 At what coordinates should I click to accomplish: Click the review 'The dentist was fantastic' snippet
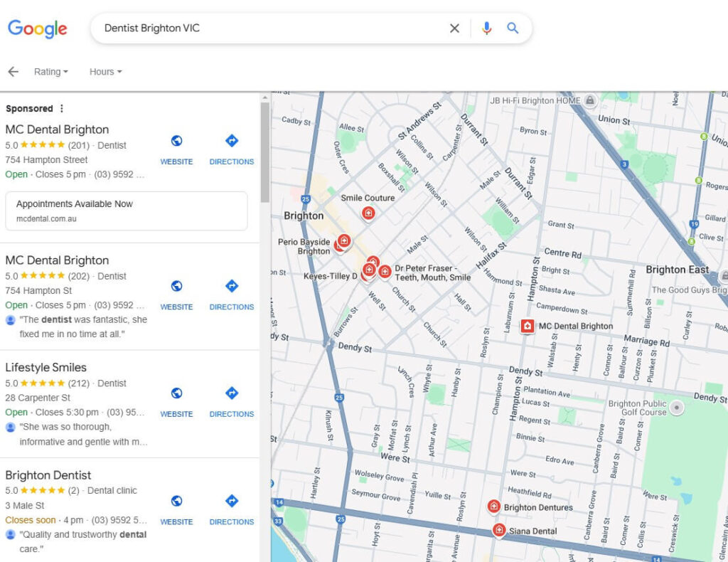[84, 327]
